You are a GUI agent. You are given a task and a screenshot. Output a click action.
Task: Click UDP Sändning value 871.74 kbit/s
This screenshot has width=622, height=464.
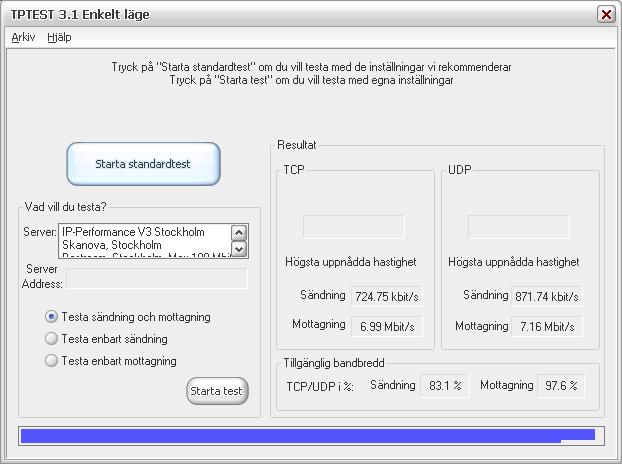tap(547, 297)
